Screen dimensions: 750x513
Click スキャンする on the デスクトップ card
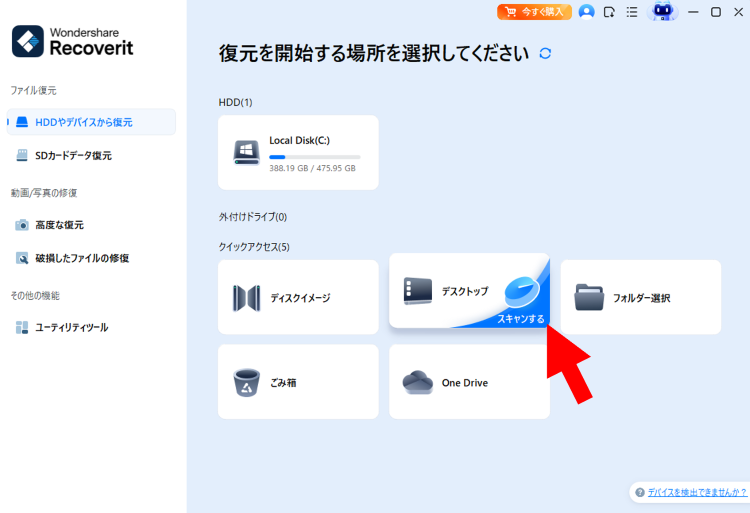click(x=521, y=318)
